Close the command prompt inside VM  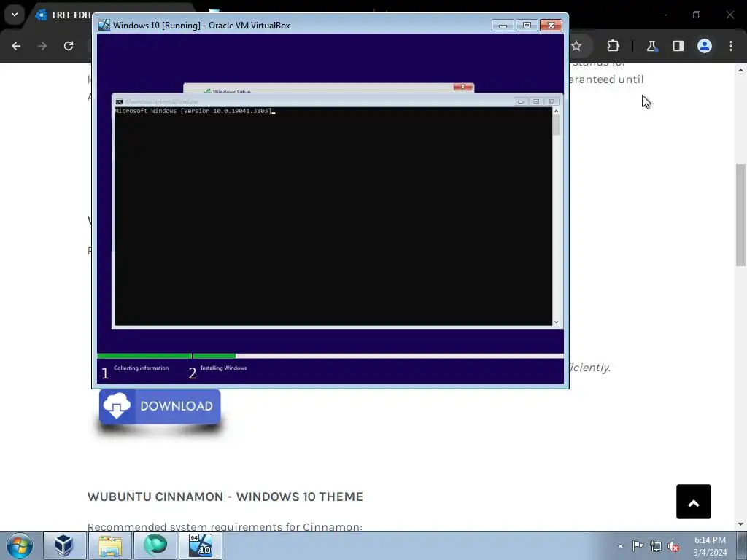click(551, 101)
